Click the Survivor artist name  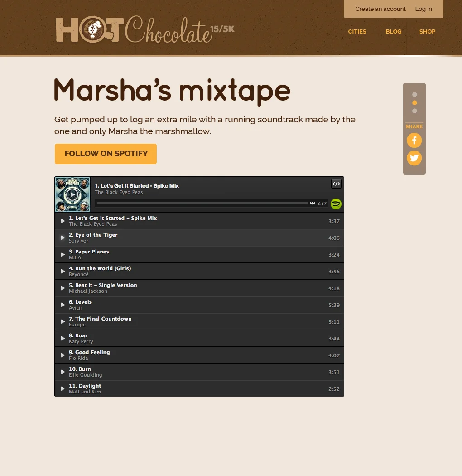click(x=78, y=241)
